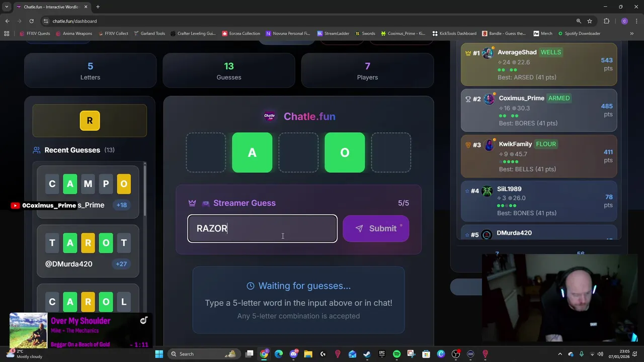Click the Chatle.fun logo icon

pos(270,116)
